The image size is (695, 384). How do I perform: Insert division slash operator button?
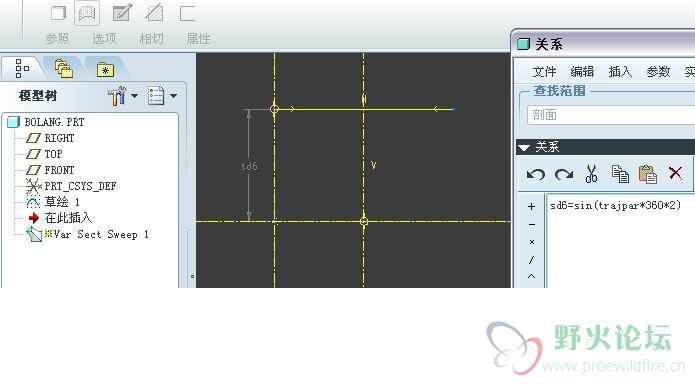(x=531, y=260)
